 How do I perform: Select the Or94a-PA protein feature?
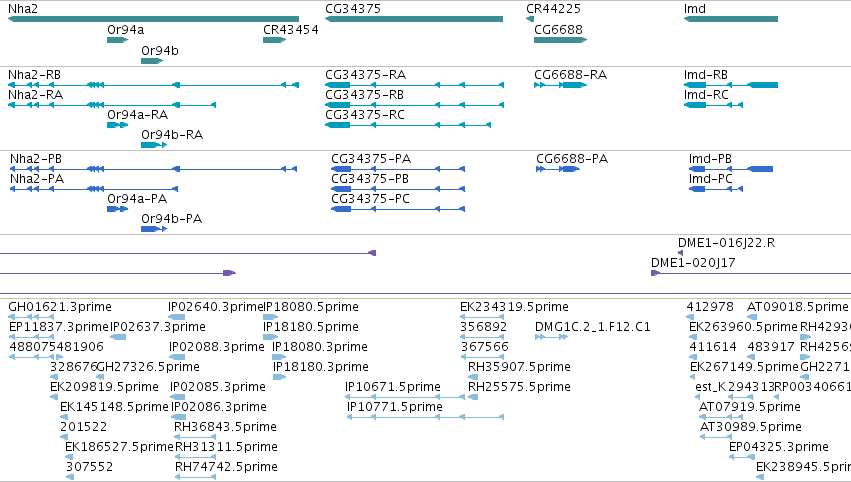tap(117, 209)
